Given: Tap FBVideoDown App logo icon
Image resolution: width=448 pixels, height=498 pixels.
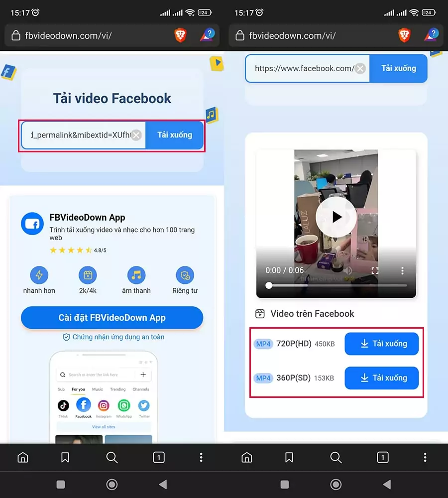Looking at the screenshot, I should [32, 224].
